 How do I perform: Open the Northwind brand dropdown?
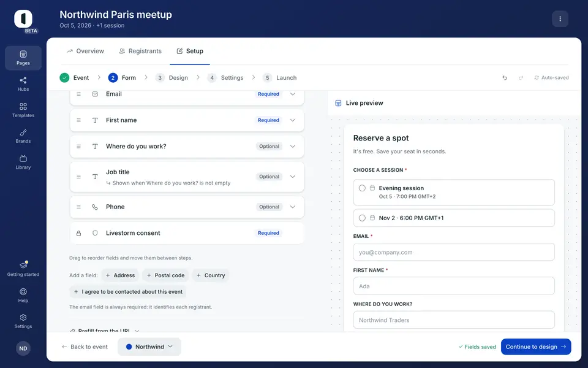pyautogui.click(x=149, y=347)
